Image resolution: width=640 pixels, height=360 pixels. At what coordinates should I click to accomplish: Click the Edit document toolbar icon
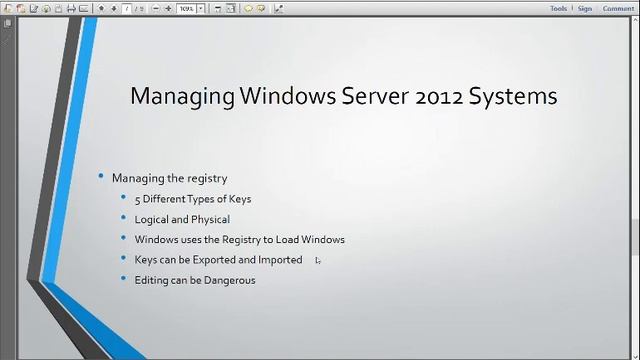pos(34,8)
